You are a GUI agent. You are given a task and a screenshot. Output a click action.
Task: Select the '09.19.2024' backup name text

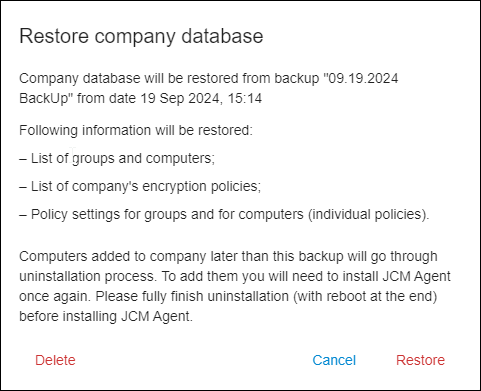pos(361,78)
